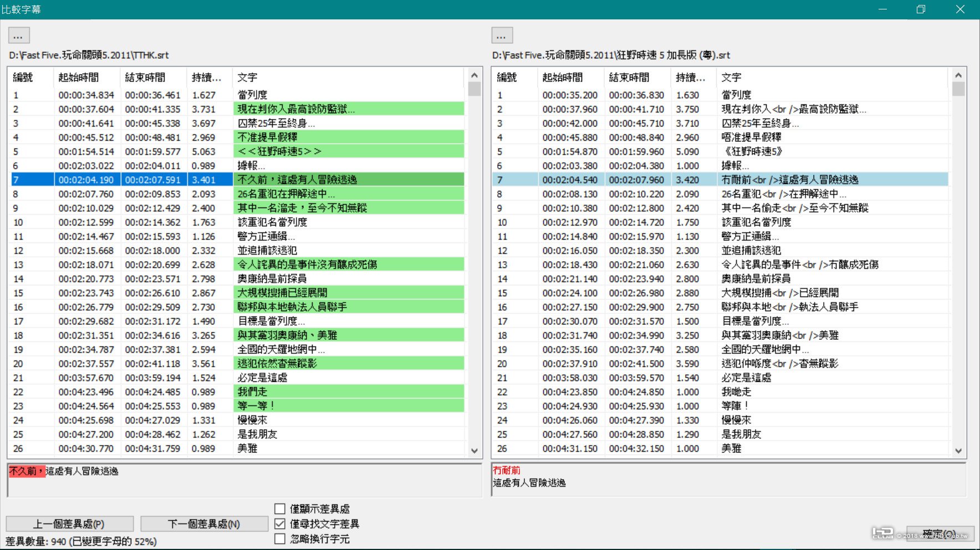
Task: Select the row 令人詫異的是事件沒有釀成死傷
Action: click(x=237, y=264)
